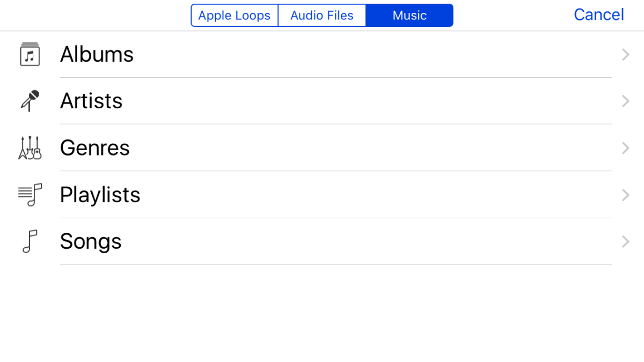
Task: Choose the Playlists label text
Action: 100,195
